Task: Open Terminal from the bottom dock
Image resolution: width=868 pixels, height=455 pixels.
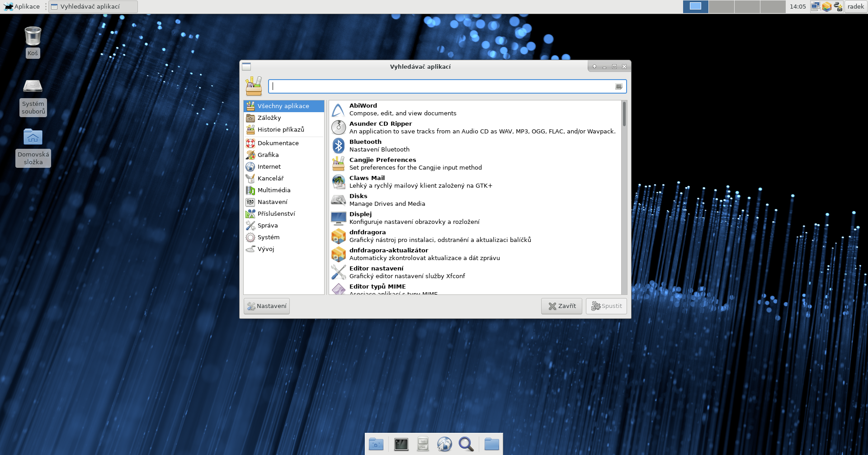Action: click(x=401, y=444)
